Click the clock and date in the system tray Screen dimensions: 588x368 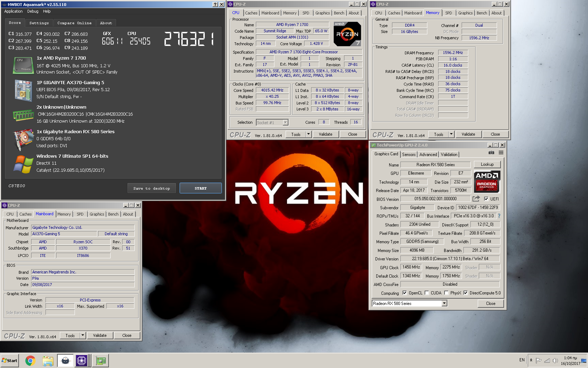(570, 361)
